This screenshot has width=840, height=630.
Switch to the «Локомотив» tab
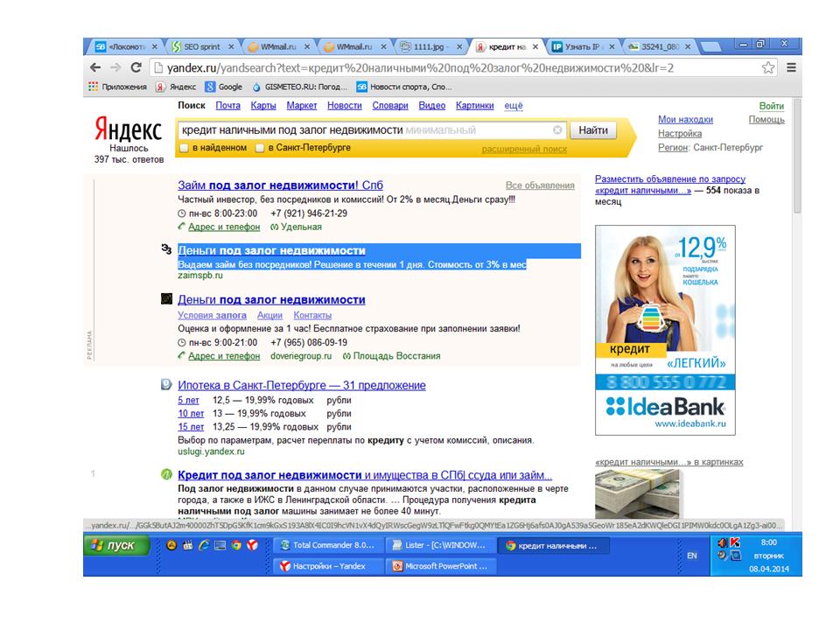(126, 47)
